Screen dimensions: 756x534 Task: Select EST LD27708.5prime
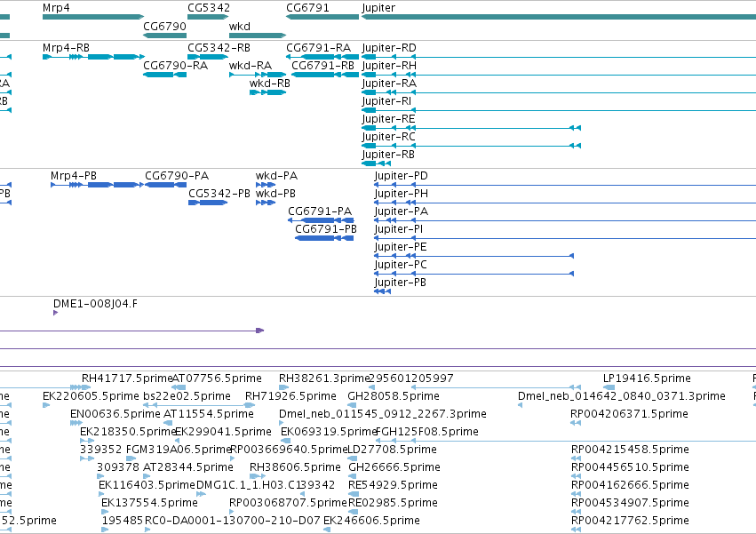click(x=393, y=450)
